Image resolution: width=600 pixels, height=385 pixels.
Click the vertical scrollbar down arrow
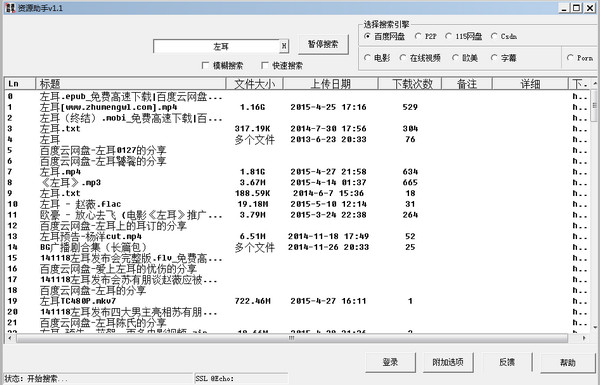(x=595, y=327)
